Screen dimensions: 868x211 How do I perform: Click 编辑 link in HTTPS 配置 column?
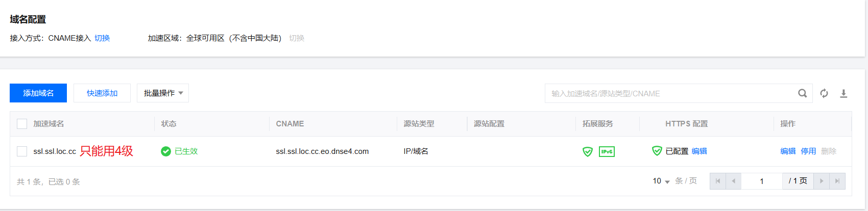[x=700, y=151]
